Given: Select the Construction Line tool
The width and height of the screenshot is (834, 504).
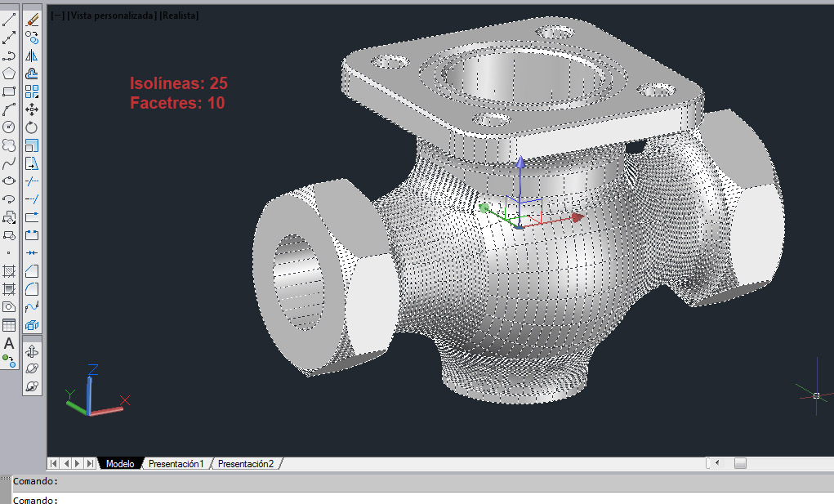Looking at the screenshot, I should 9,38.
